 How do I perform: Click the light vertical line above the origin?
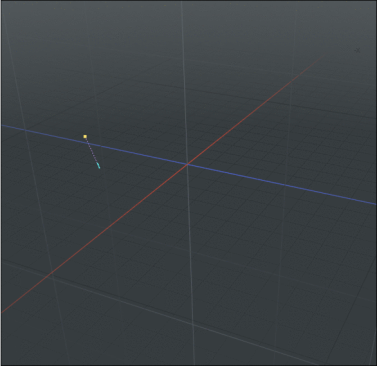point(184,82)
